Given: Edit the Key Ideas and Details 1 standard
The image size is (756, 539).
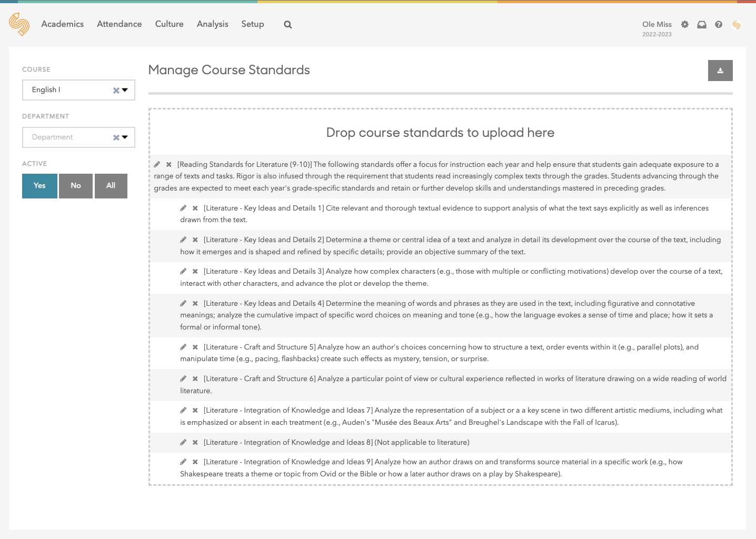Looking at the screenshot, I should [183, 208].
